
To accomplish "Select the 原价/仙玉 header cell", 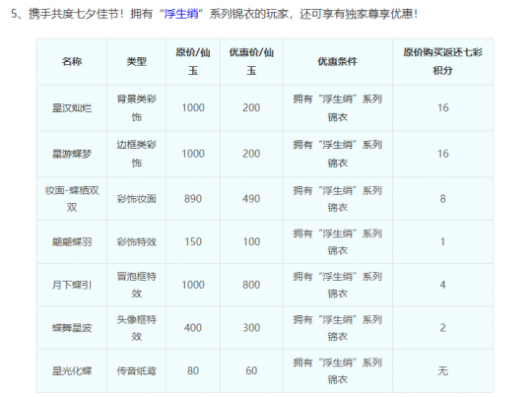I will click(x=193, y=62).
